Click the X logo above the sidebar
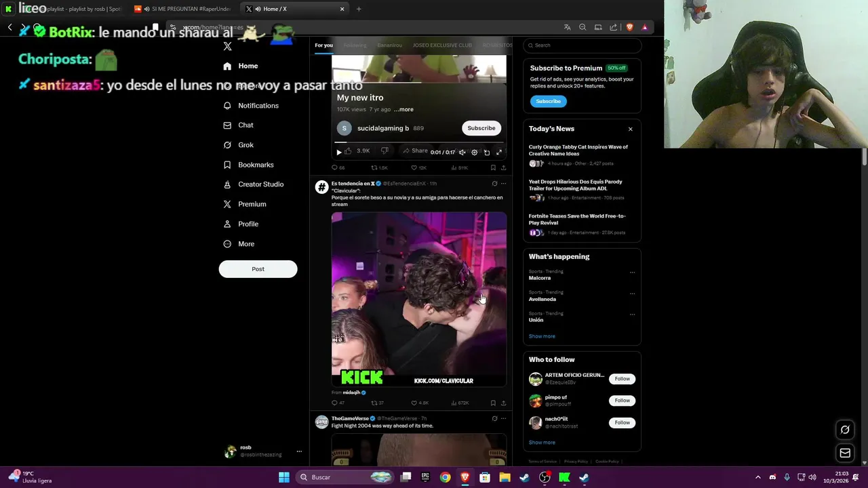 tap(227, 46)
